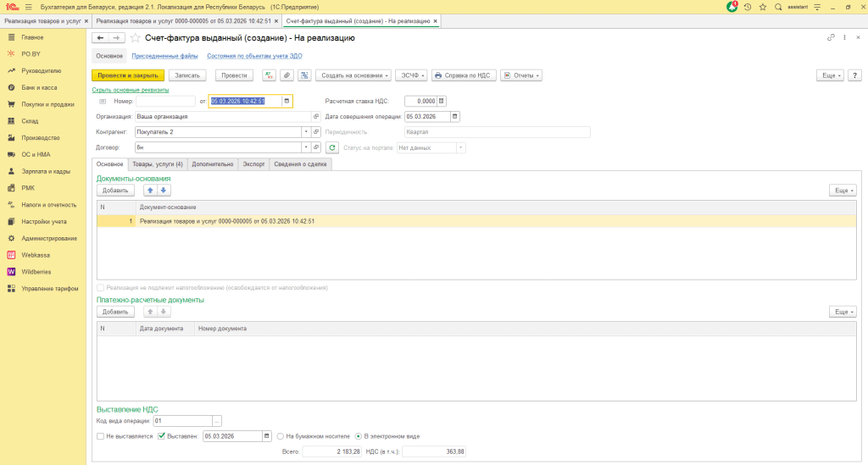The width and height of the screenshot is (868, 465).
Task: Select 'На бумажном носителе' radio option
Action: (x=281, y=436)
